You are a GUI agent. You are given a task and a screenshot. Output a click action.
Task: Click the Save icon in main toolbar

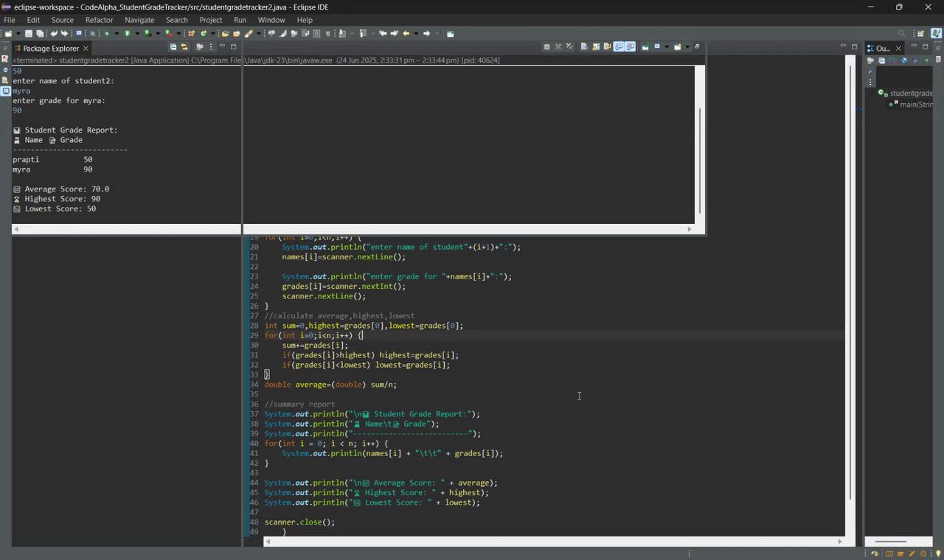pos(29,33)
